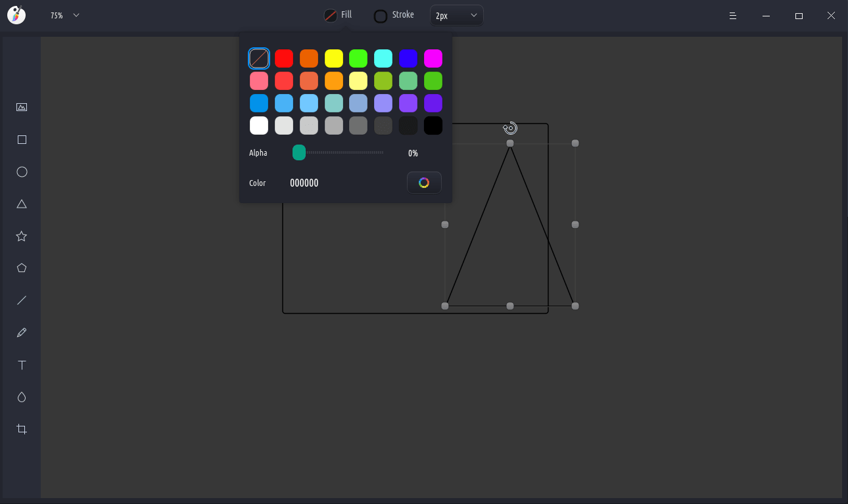Screen dimensions: 848x504
Task: Select the Rectangle tool
Action: tap(22, 139)
